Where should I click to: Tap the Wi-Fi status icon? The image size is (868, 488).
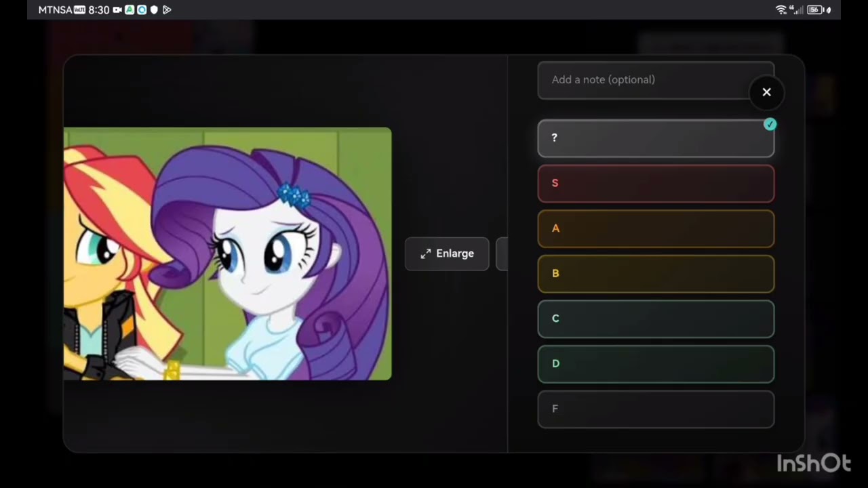(x=781, y=9)
